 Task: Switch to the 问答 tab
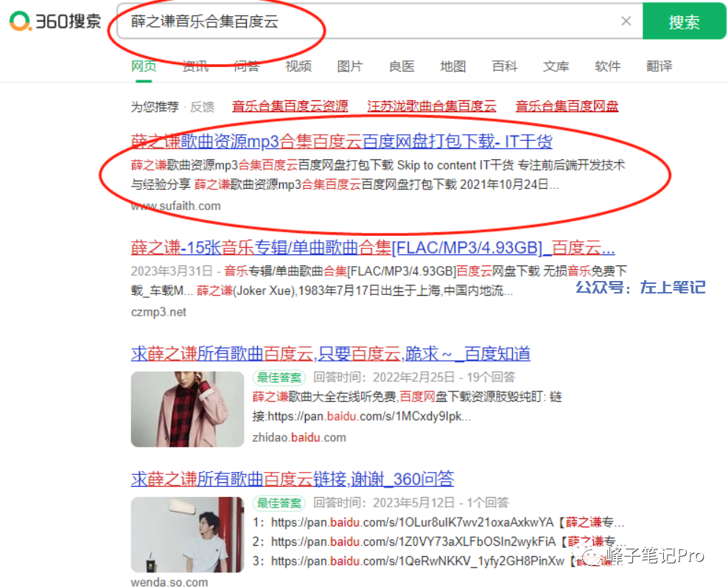[247, 66]
